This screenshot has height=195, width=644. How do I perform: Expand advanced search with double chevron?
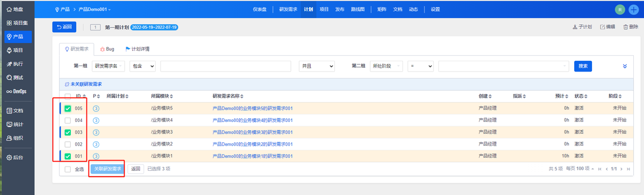pos(625,66)
